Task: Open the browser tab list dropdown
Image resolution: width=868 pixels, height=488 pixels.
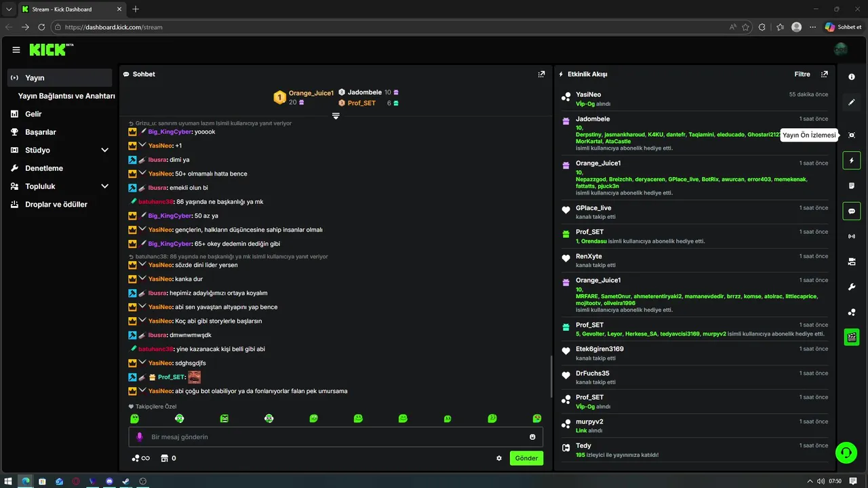Action: (x=9, y=9)
